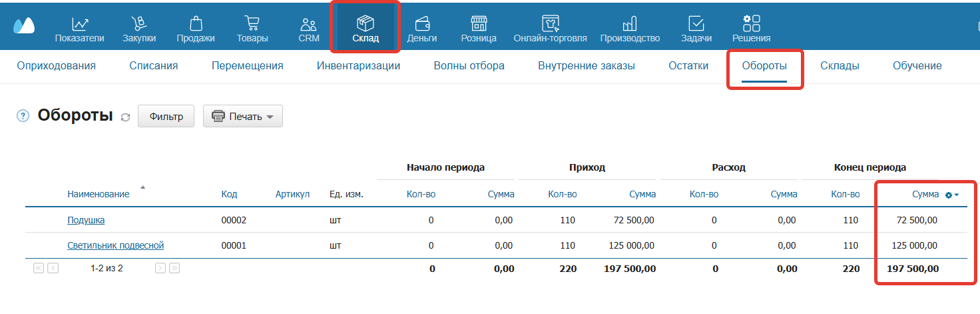Click Приход sum 125 000,00

click(632, 245)
